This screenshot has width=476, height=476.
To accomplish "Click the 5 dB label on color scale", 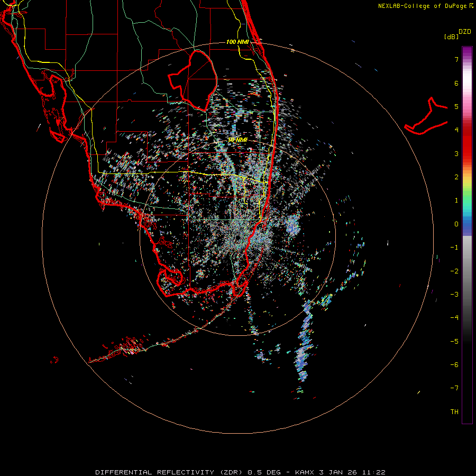I will click(456, 106).
